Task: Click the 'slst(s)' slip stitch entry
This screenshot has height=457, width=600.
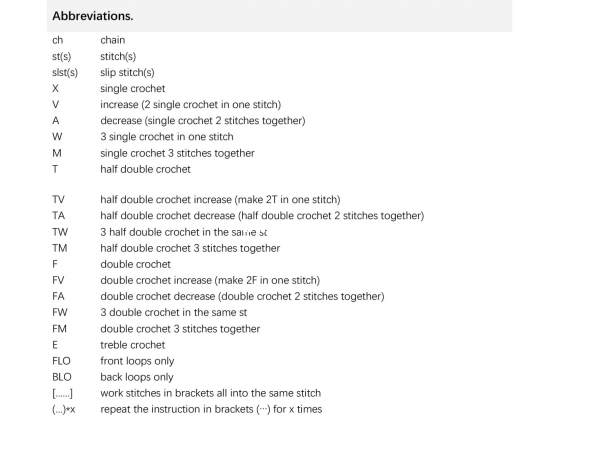Action: click(65, 72)
